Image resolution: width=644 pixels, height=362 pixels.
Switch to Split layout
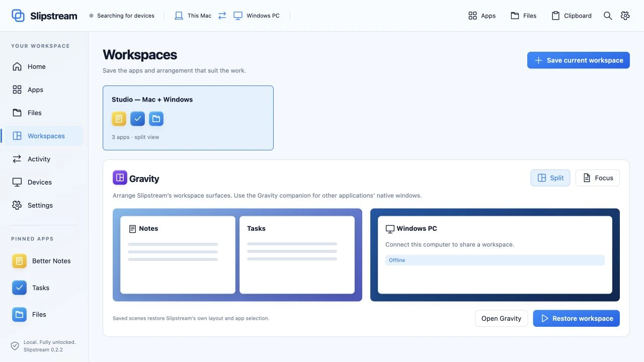pyautogui.click(x=550, y=178)
